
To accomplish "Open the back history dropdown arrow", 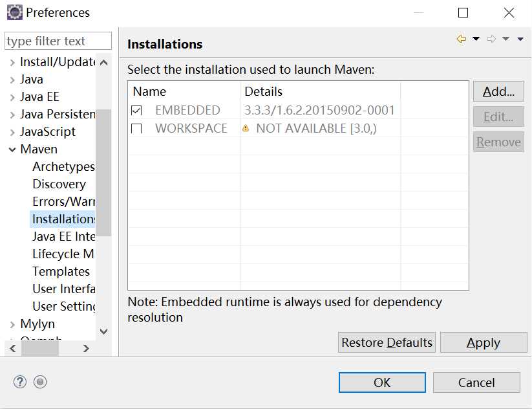I will point(476,39).
